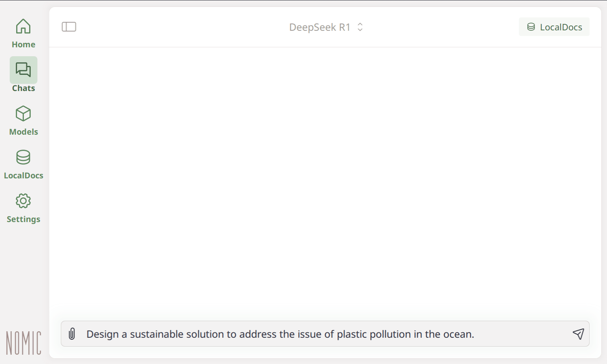
Task: Open the sidebar LocalDocs database icon
Action: pyautogui.click(x=23, y=157)
